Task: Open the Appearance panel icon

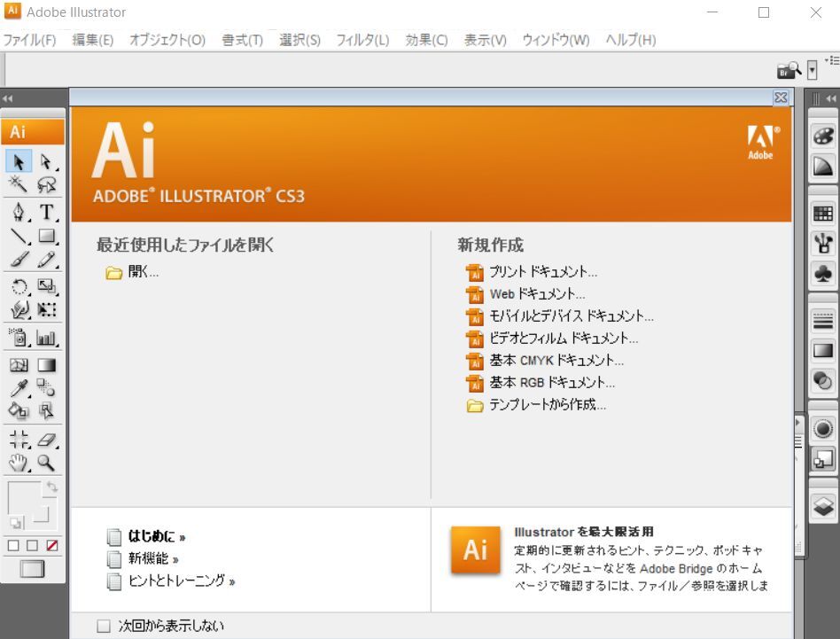Action: [823, 428]
